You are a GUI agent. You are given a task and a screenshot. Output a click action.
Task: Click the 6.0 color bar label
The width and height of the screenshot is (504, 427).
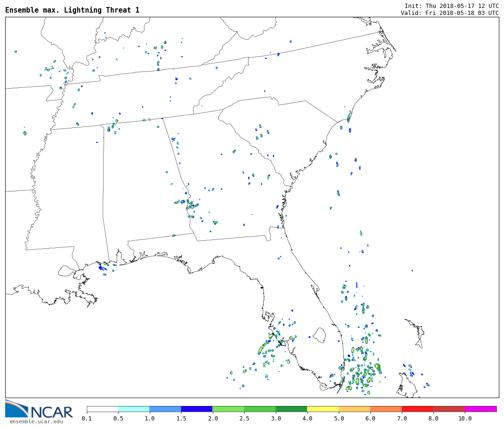tap(370, 418)
